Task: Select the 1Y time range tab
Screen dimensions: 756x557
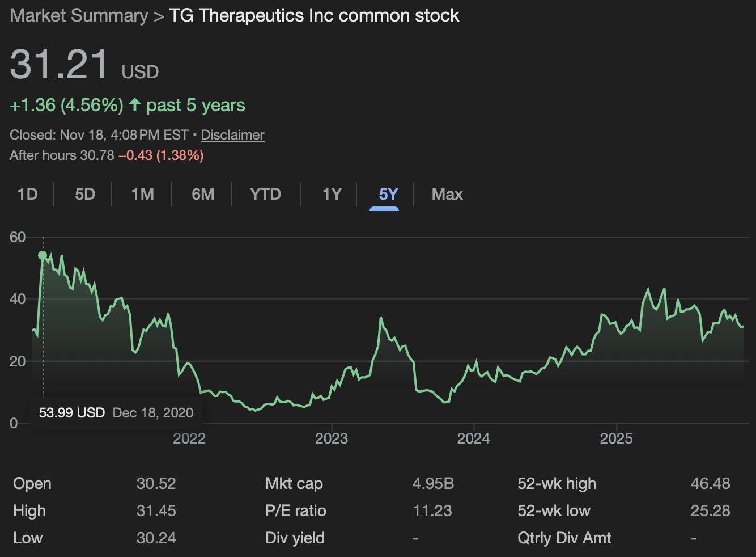Action: (332, 195)
